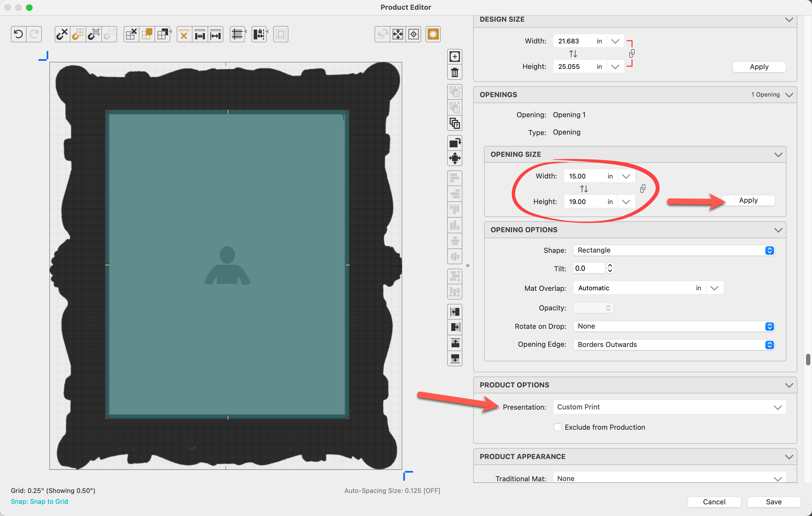
Task: Click the crosshair center target icon
Action: click(x=413, y=34)
